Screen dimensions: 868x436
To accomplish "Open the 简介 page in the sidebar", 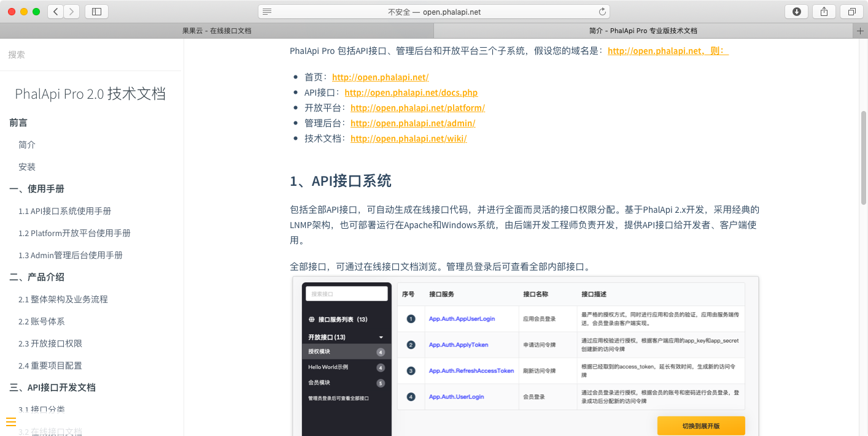I will 27,145.
